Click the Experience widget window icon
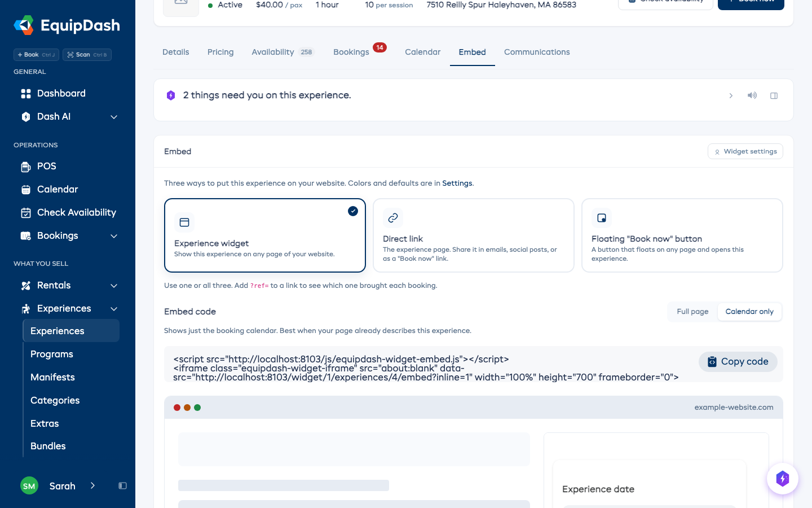Image resolution: width=812 pixels, height=508 pixels. pos(184,222)
